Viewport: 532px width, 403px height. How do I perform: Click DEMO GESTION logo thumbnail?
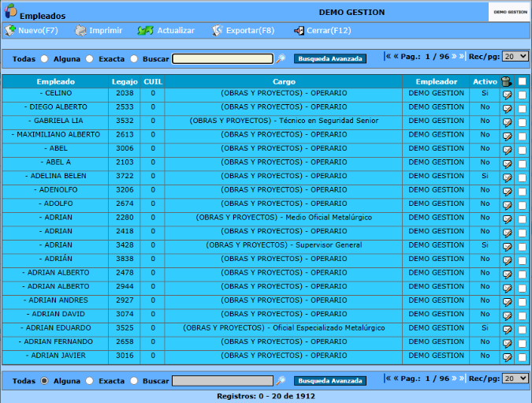510,12
